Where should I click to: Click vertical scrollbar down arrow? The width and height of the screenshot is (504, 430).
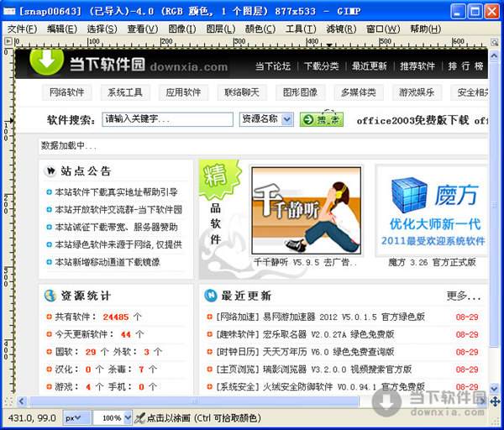tap(495, 389)
